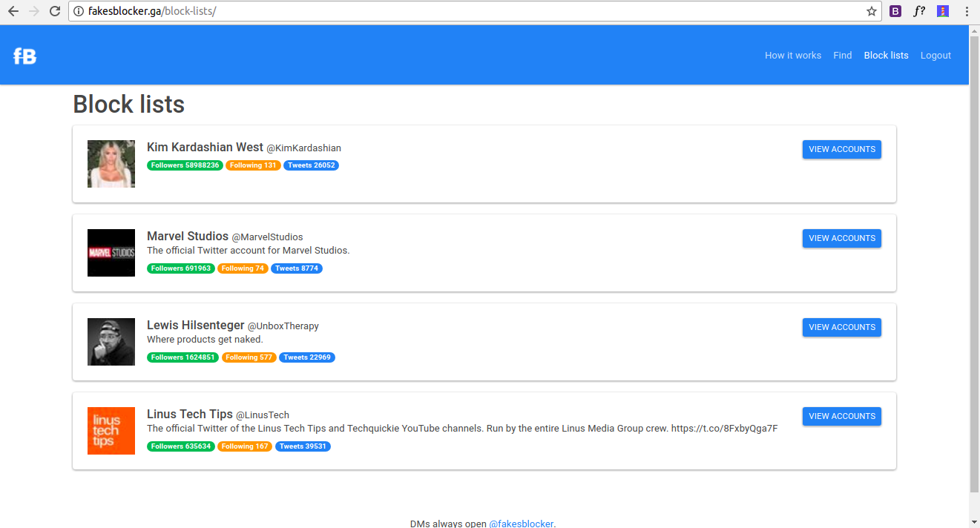Click the @UnboxTherapy handle
Viewport: 980px width, 528px height.
(283, 326)
